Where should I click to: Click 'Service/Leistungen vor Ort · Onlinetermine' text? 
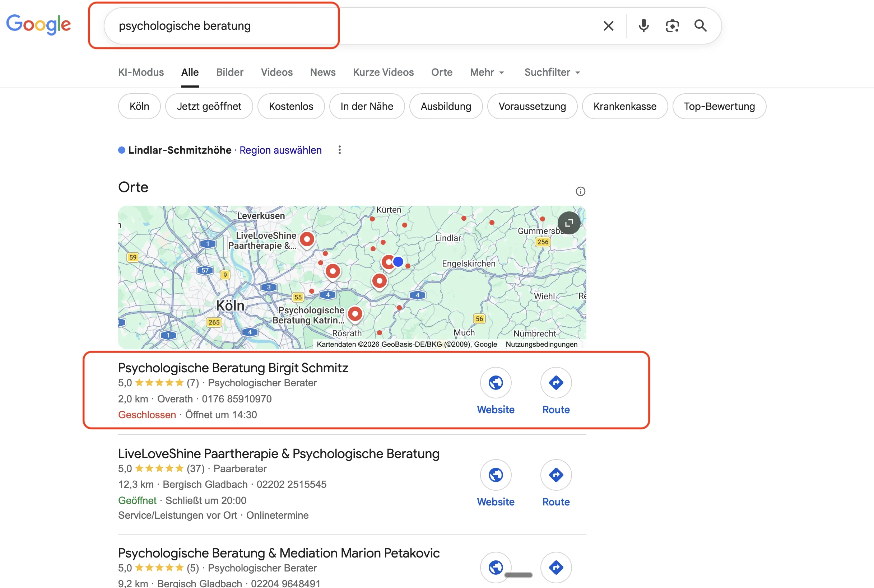[x=213, y=515]
